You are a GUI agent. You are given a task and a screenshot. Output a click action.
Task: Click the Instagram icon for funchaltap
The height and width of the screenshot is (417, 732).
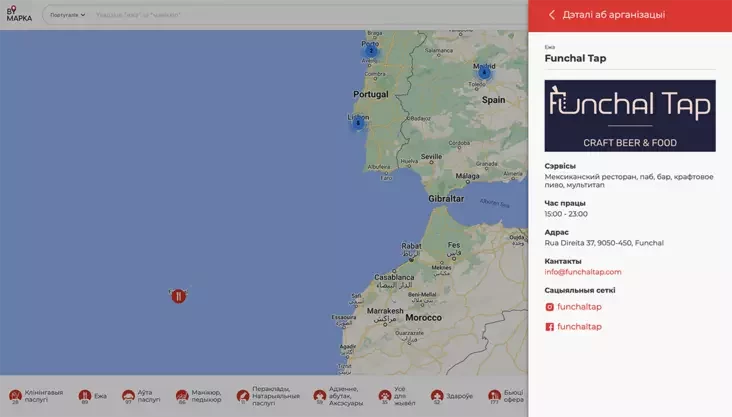click(x=549, y=307)
